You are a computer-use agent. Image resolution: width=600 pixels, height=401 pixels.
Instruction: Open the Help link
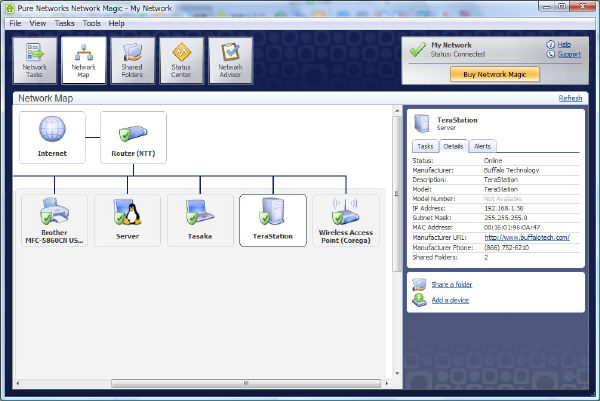(564, 44)
